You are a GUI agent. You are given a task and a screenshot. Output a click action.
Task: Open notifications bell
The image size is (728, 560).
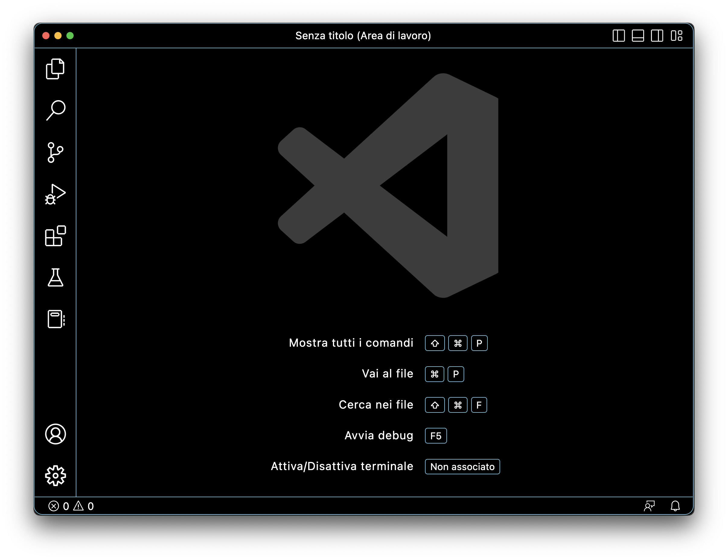(675, 506)
